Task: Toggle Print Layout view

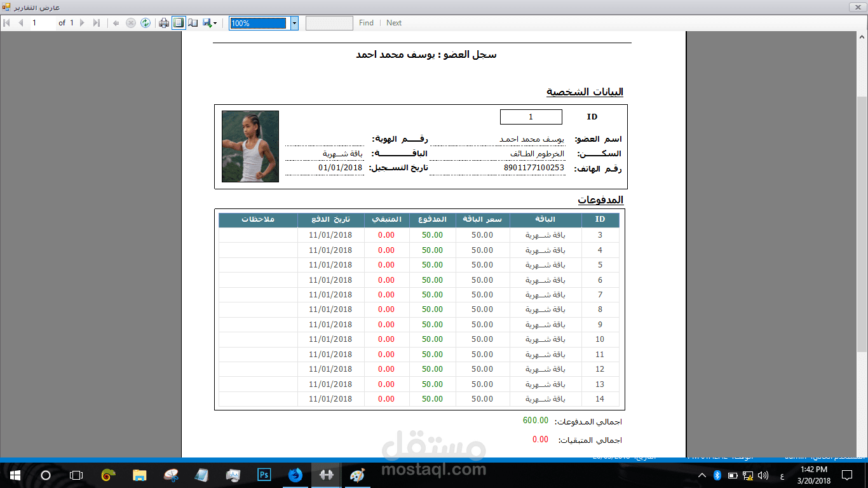Action: coord(179,23)
